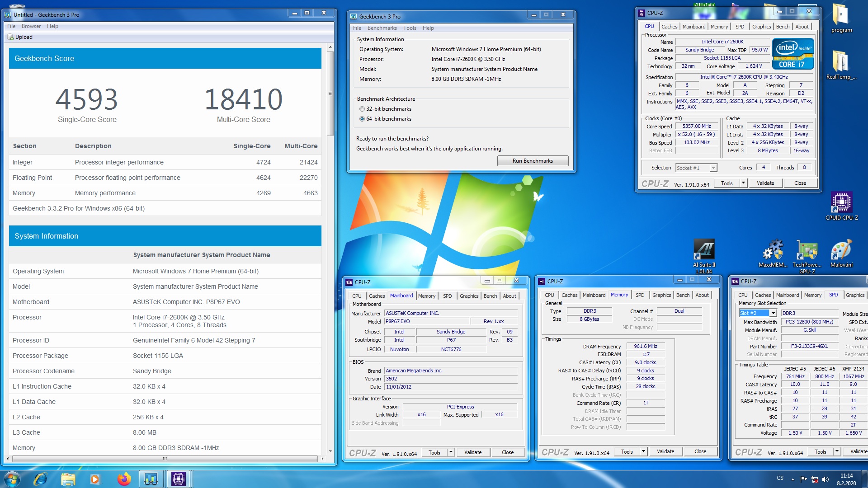
Task: Click the Part Number field F3-2133C9-4GXL
Action: coord(809,346)
